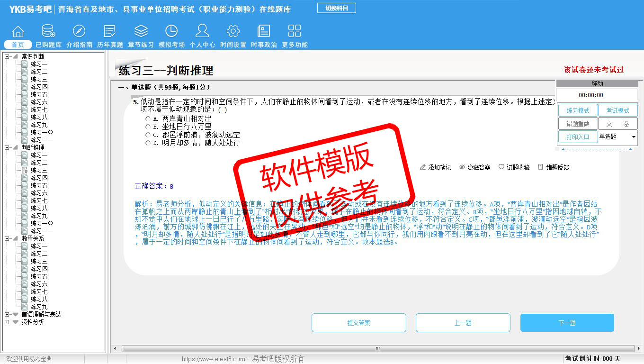Open the 时间设置 gear icon

tap(233, 32)
